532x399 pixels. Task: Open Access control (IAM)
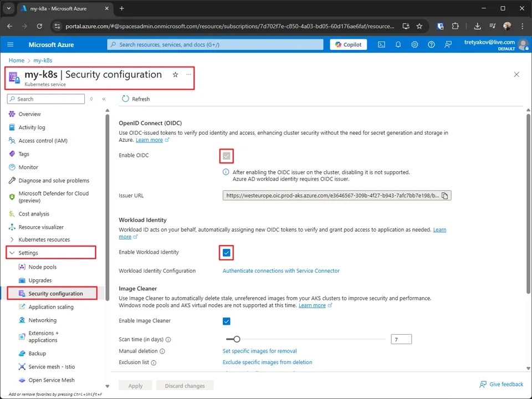(x=43, y=140)
